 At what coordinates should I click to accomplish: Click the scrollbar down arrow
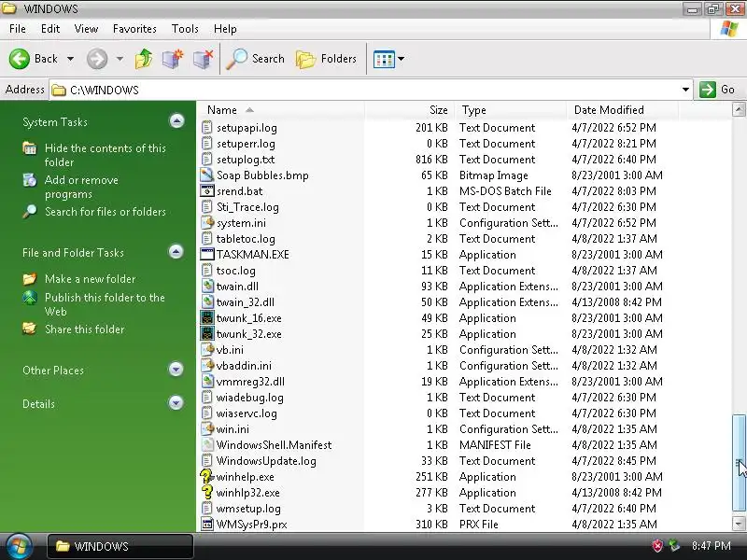tap(739, 524)
